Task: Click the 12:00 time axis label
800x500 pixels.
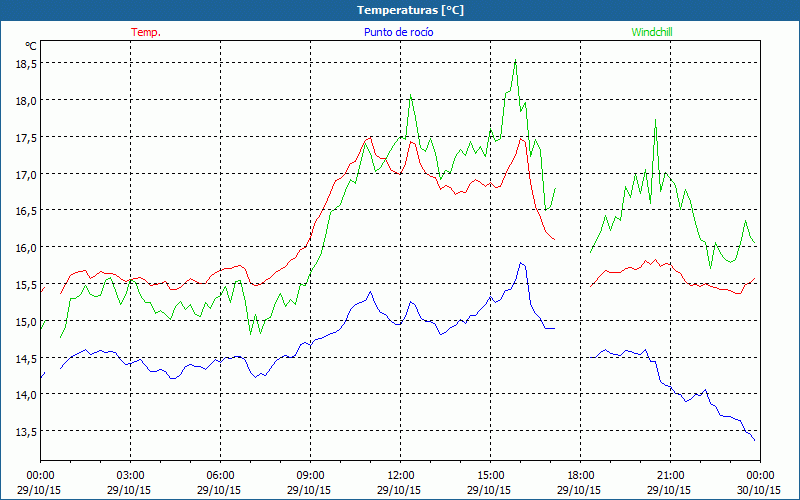Action: pyautogui.click(x=401, y=475)
